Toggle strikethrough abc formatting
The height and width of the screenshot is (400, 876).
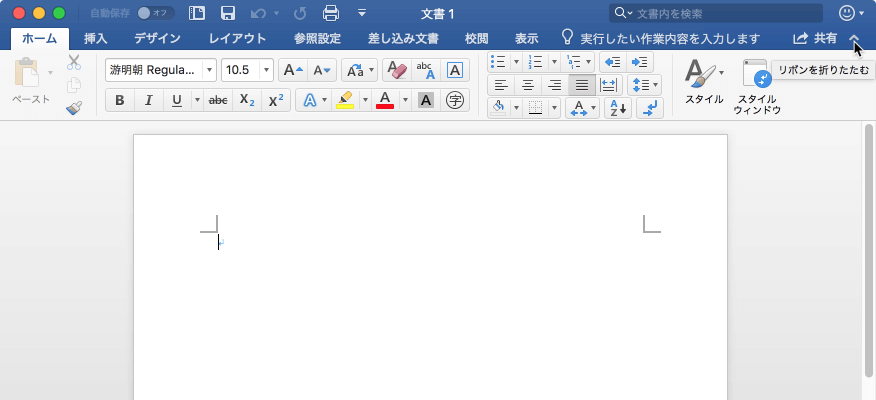click(218, 101)
